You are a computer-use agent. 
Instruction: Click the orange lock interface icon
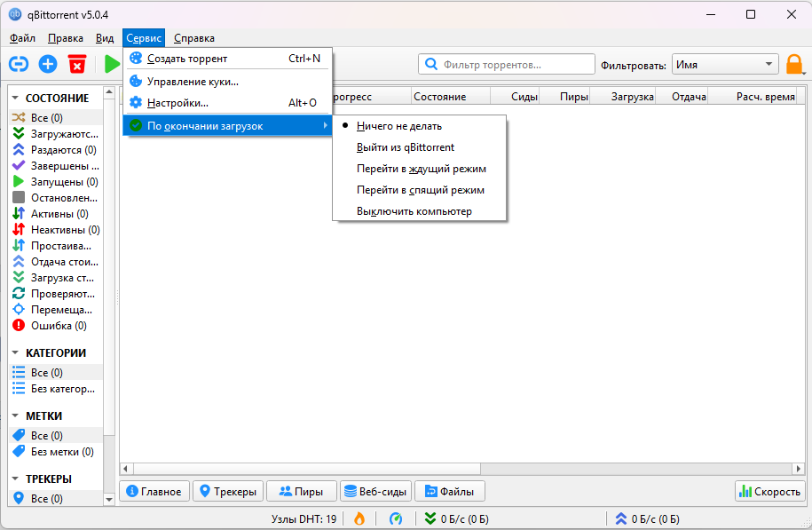[x=794, y=65]
